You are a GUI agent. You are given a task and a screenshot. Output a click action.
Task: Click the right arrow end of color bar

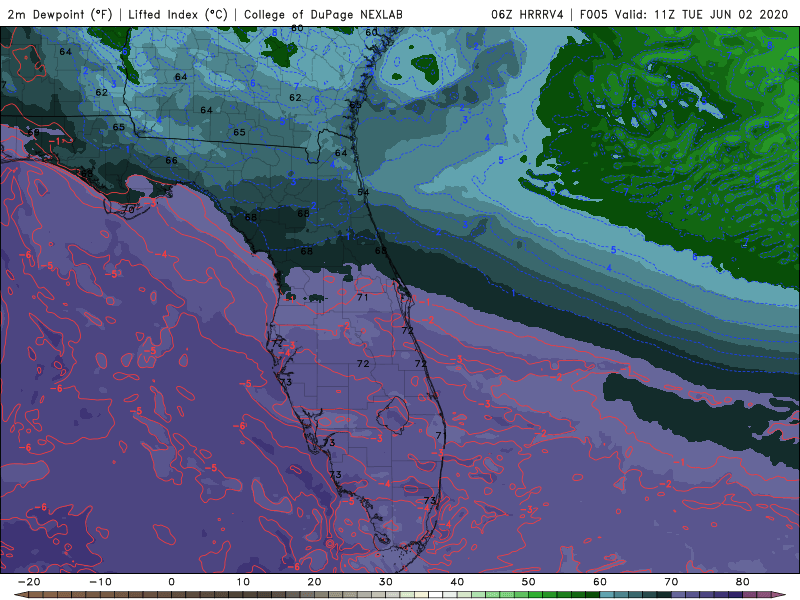(x=779, y=594)
